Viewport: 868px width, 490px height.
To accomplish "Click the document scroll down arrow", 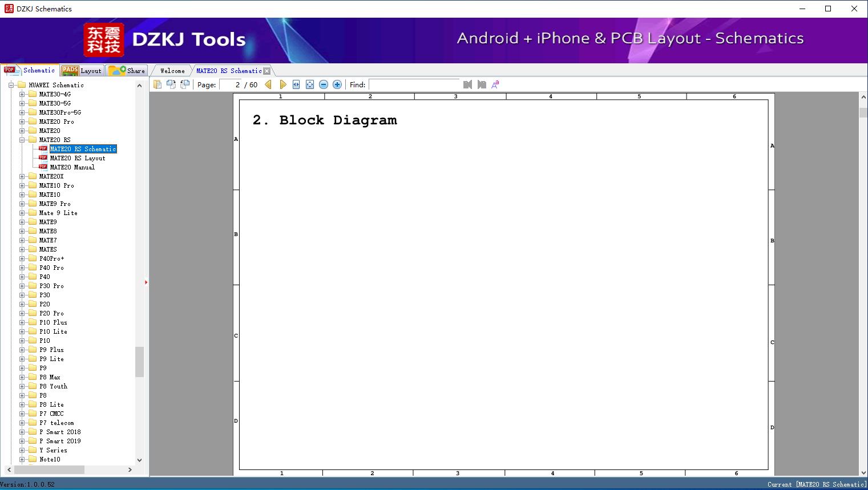I will [863, 472].
